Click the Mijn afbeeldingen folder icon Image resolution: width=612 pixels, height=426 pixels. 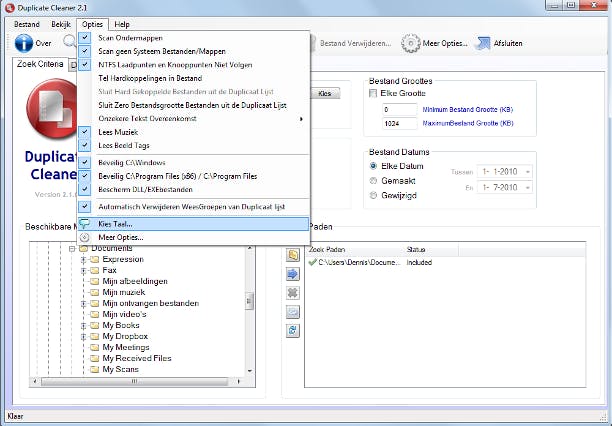pyautogui.click(x=94, y=281)
